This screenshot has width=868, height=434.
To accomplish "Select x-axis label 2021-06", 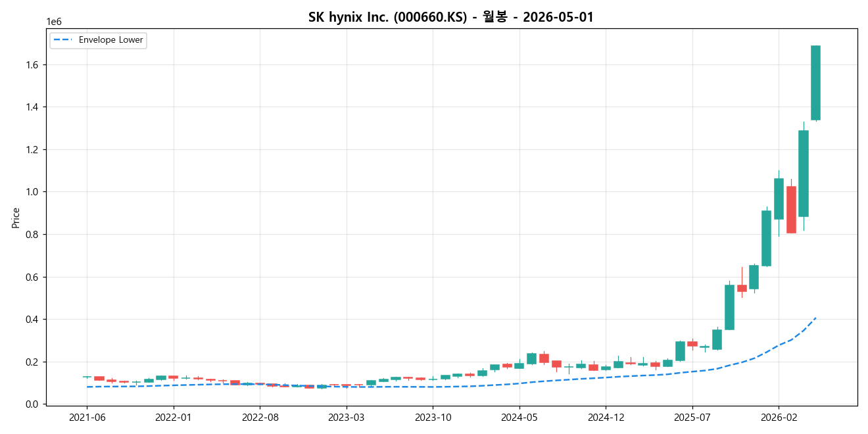I will tap(87, 417).
